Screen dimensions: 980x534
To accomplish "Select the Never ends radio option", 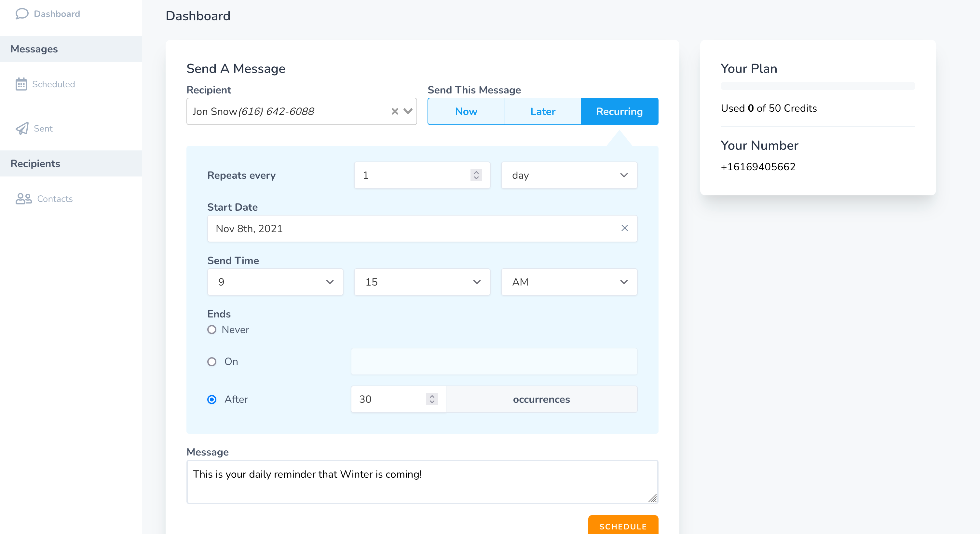I will click(211, 330).
